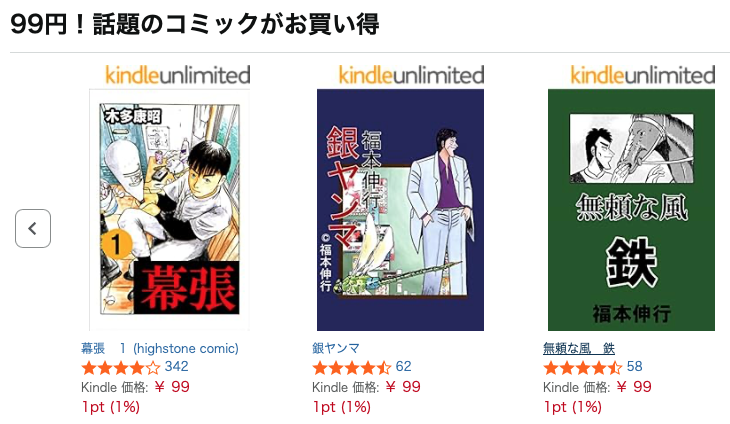Click the 幕張 1 (highstone comic) title link
The width and height of the screenshot is (730, 424).
pyautogui.click(x=160, y=348)
